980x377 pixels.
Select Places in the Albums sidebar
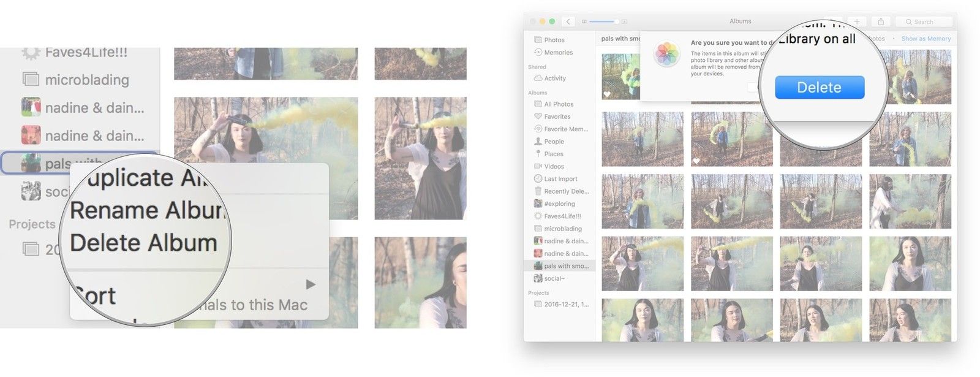click(553, 154)
